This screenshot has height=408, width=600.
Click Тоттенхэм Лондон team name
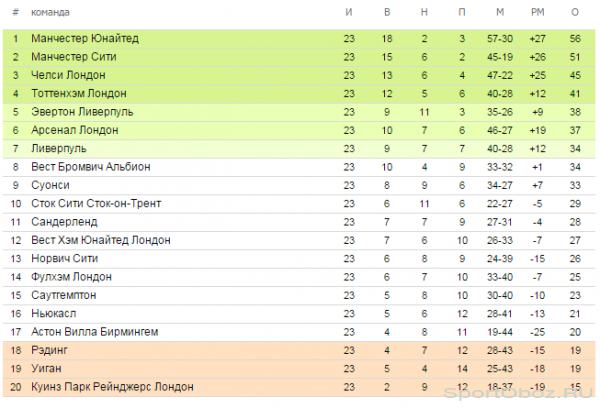pos(79,94)
